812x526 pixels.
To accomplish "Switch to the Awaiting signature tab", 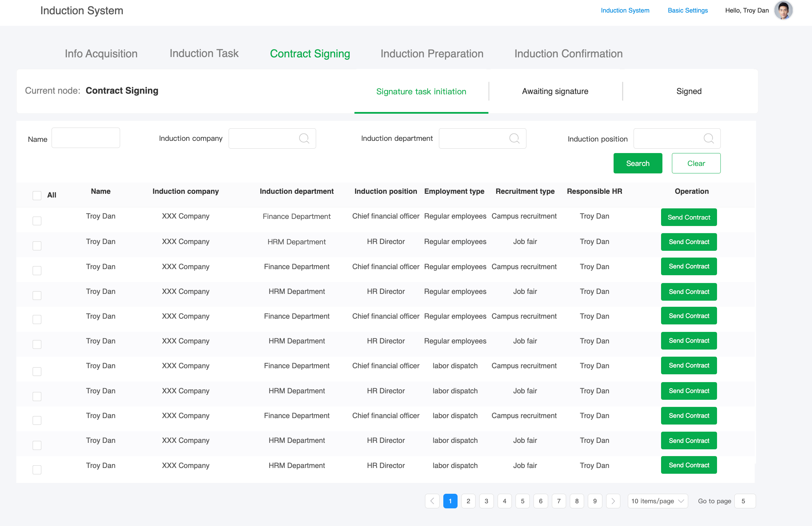I will pyautogui.click(x=555, y=91).
